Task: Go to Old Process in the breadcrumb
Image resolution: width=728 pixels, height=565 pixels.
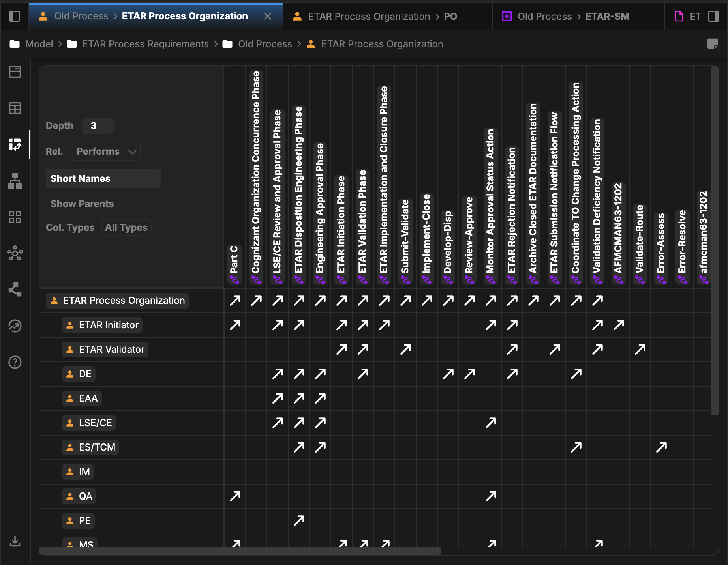Action: pos(257,44)
